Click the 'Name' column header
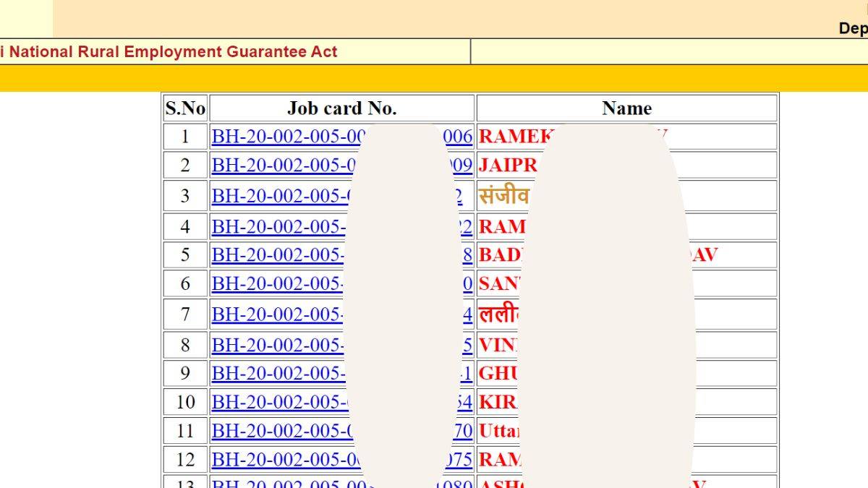 click(626, 108)
